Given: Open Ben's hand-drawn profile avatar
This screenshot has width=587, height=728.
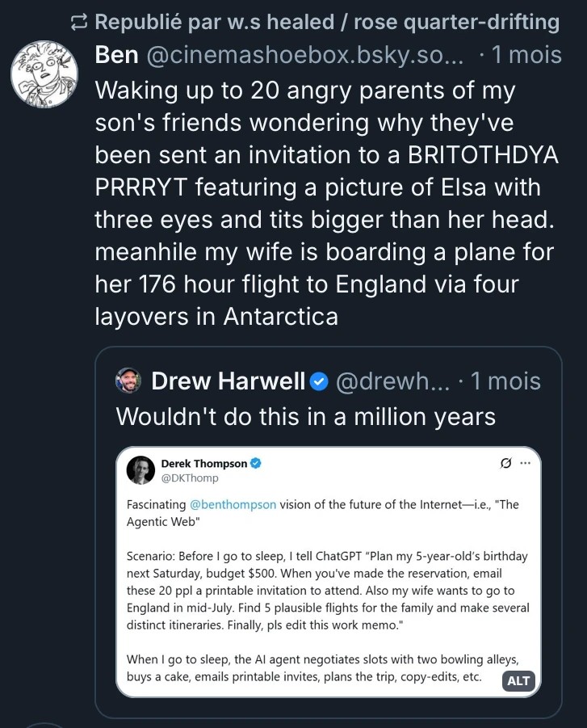Looking at the screenshot, I should 44,73.
